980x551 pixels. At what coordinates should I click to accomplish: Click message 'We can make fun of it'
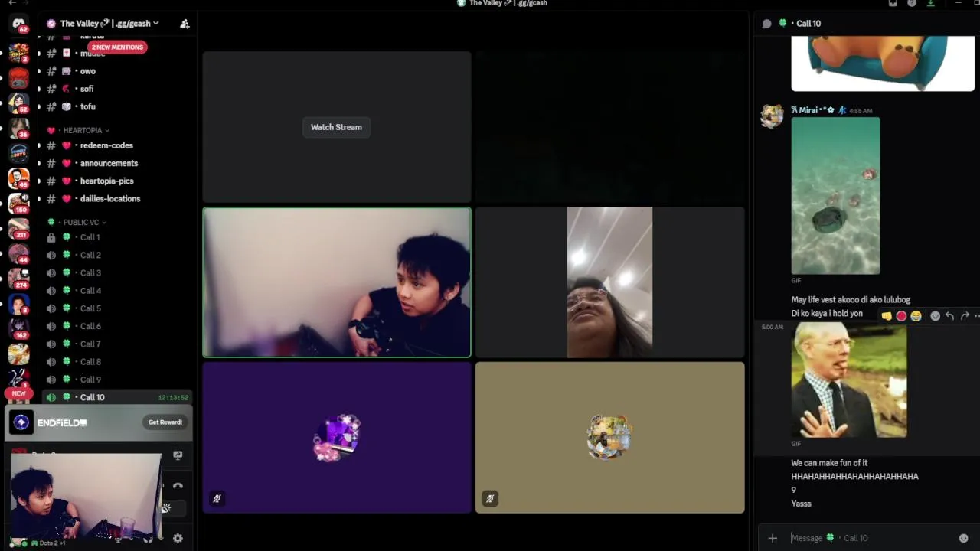click(829, 463)
